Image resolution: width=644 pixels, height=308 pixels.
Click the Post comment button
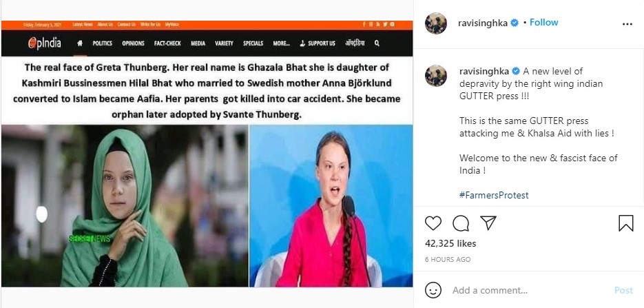tap(623, 290)
